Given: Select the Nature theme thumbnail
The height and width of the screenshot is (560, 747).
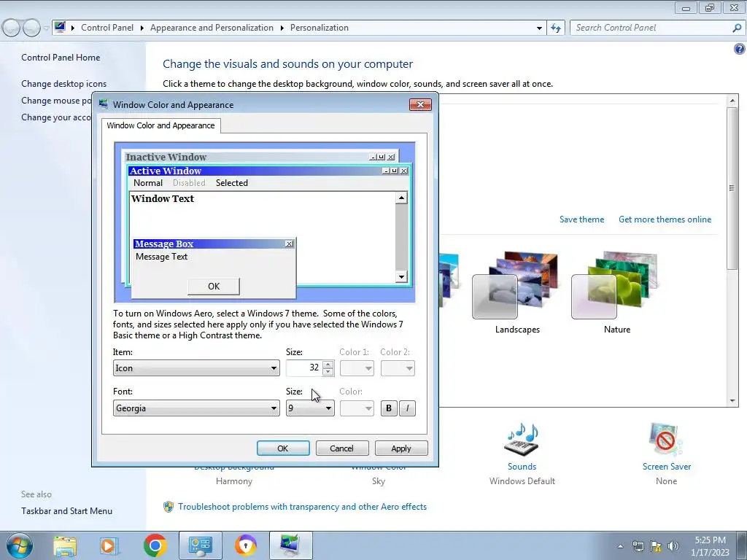Looking at the screenshot, I should pos(616,292).
